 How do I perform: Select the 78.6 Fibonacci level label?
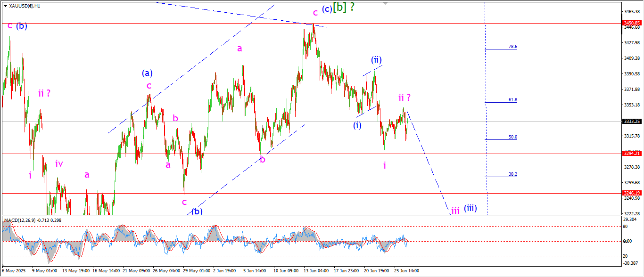pos(512,47)
